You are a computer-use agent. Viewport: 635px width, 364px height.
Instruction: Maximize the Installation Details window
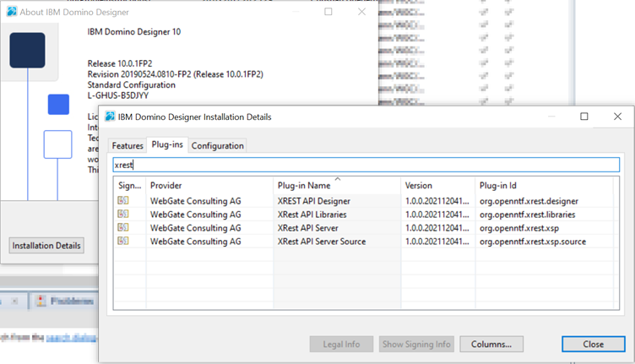click(x=584, y=117)
